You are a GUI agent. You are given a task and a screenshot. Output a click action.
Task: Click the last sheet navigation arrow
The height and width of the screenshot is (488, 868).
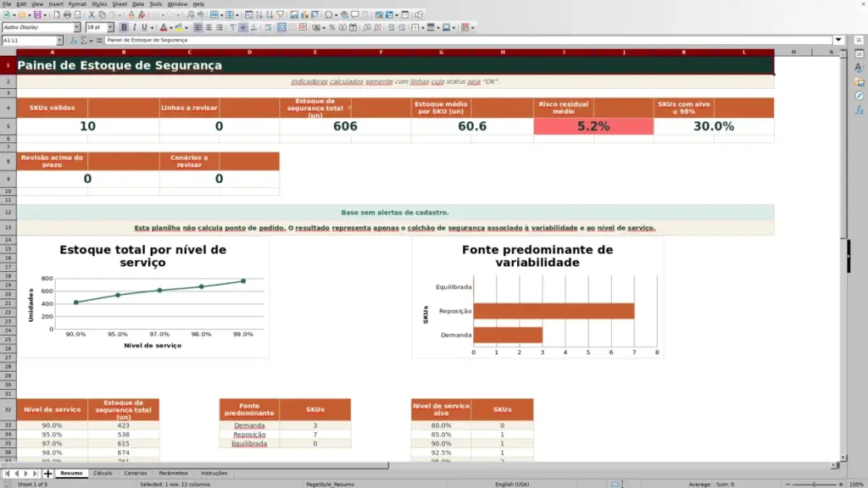35,474
